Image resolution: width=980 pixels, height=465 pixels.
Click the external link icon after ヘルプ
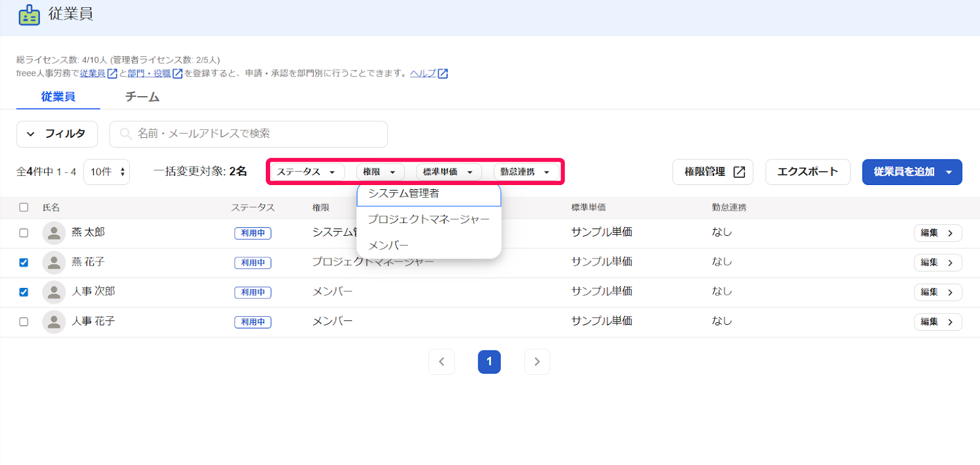click(443, 74)
